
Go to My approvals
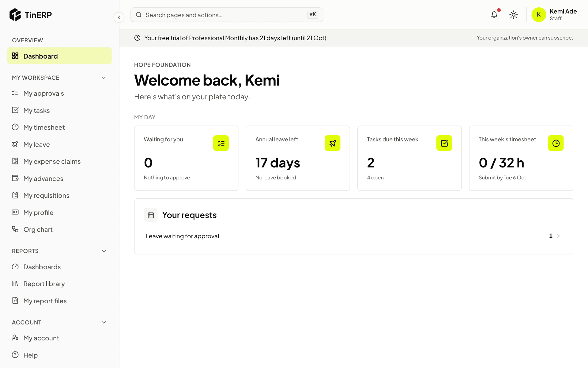(59, 93)
